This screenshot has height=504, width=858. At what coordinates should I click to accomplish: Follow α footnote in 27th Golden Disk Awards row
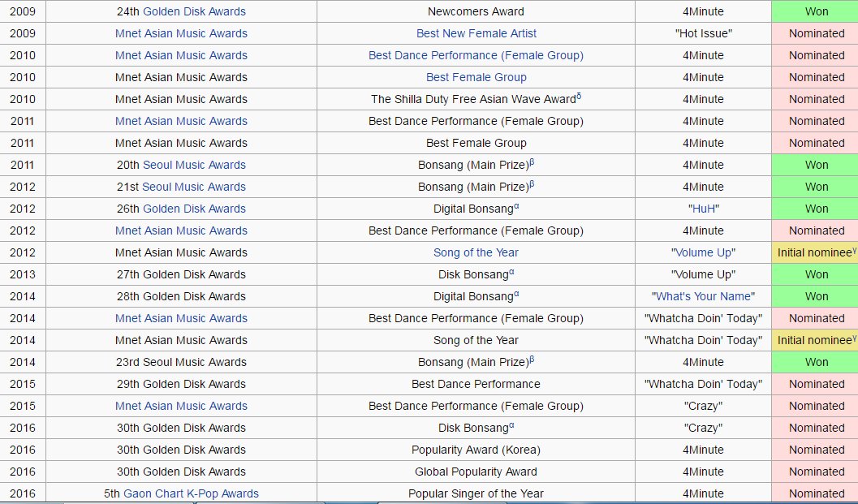click(511, 271)
